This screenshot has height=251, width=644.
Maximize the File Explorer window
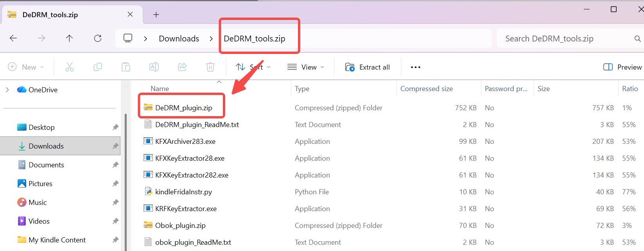pyautogui.click(x=614, y=9)
